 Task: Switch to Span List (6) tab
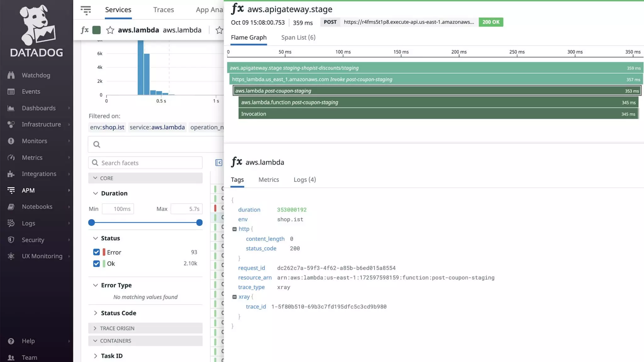tap(298, 37)
